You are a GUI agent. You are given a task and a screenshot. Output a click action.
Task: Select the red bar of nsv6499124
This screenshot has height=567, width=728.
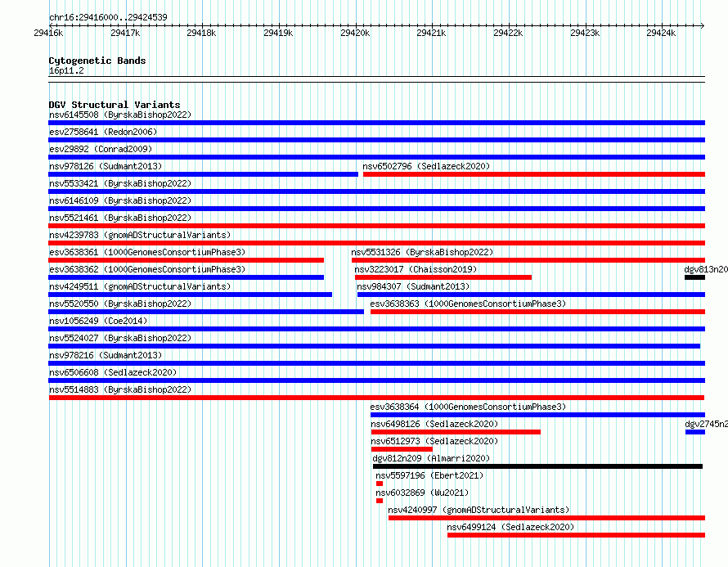click(x=576, y=535)
